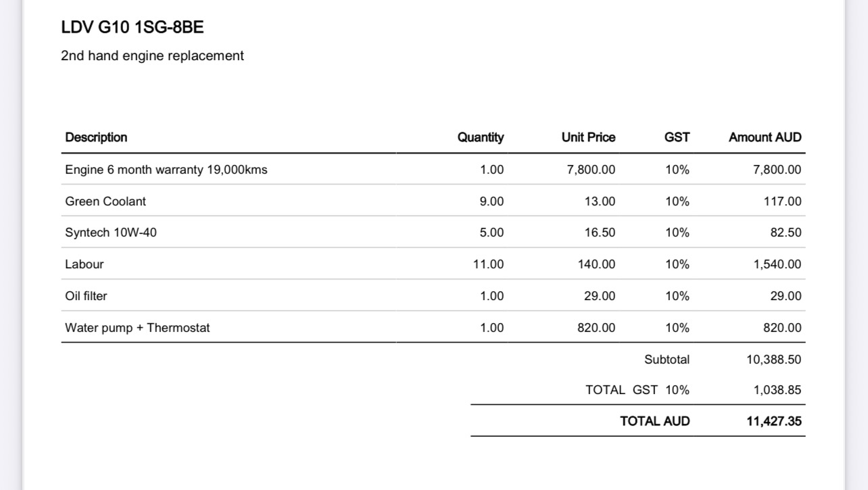
Task: Select the Oil filter description
Action: pos(86,296)
